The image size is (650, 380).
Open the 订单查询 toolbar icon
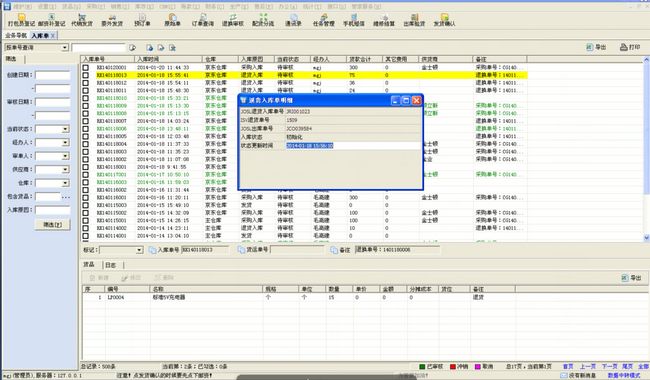203,20
